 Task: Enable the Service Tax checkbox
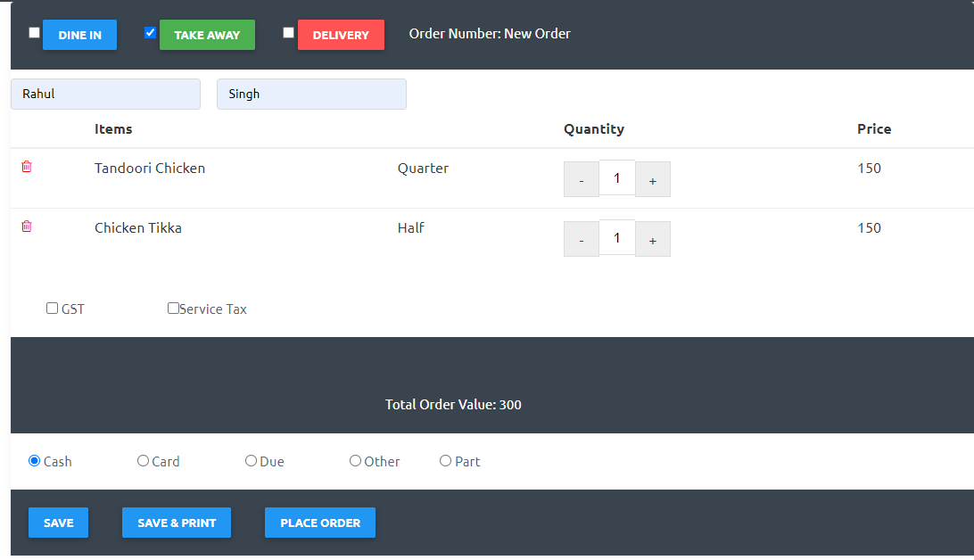point(174,309)
